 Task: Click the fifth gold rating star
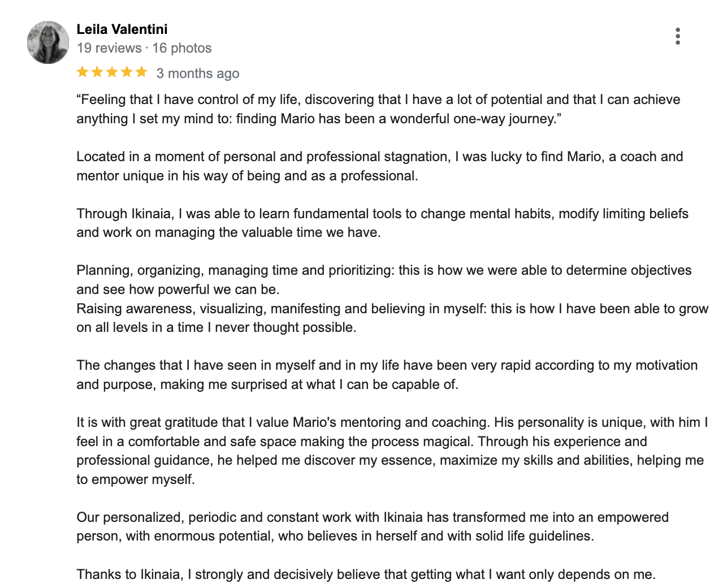pyautogui.click(x=141, y=72)
